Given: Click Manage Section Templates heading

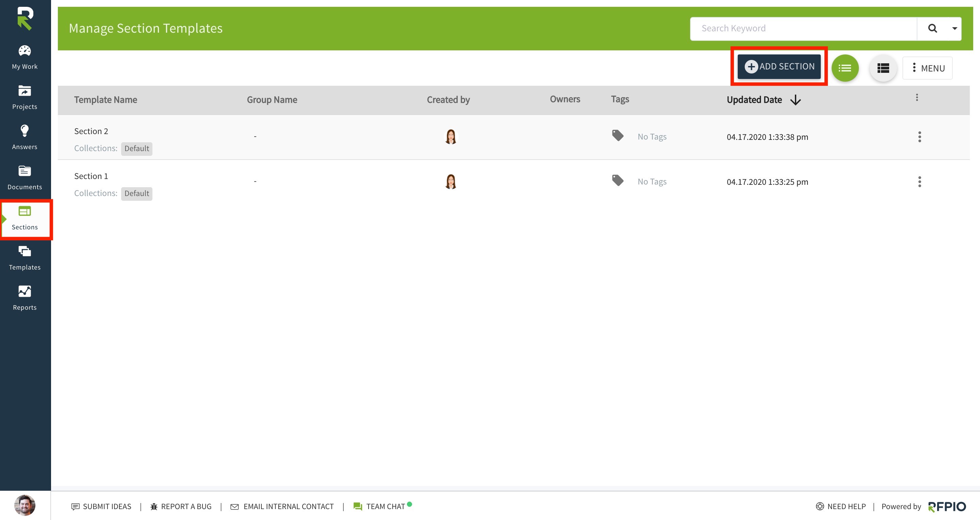Looking at the screenshot, I should (x=146, y=28).
